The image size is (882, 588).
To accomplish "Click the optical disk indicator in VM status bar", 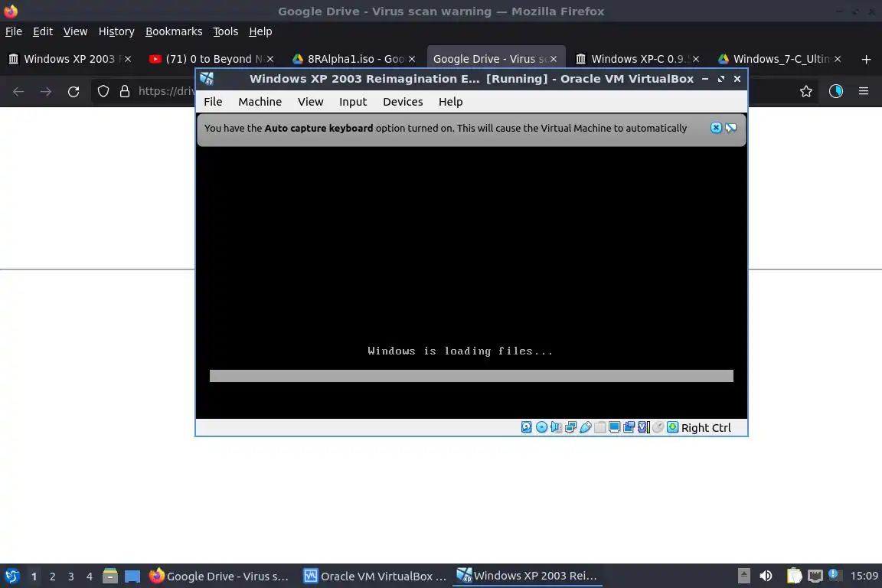I will pyautogui.click(x=541, y=428).
